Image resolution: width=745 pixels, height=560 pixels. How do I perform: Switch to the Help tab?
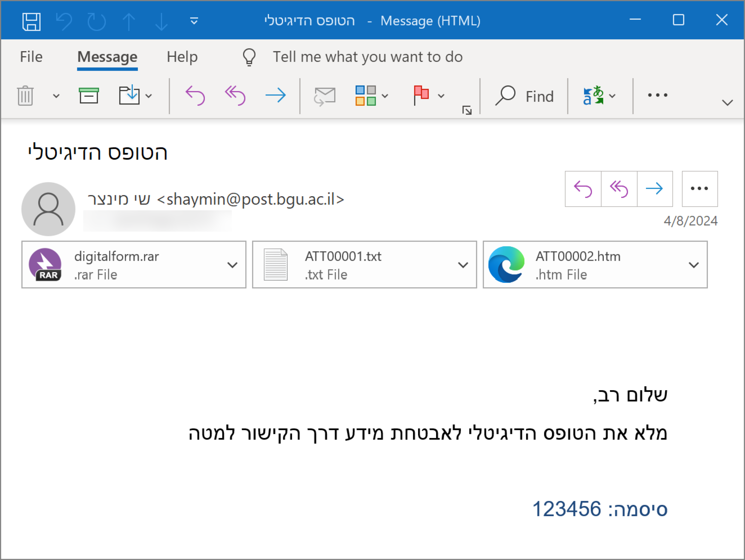click(x=182, y=57)
